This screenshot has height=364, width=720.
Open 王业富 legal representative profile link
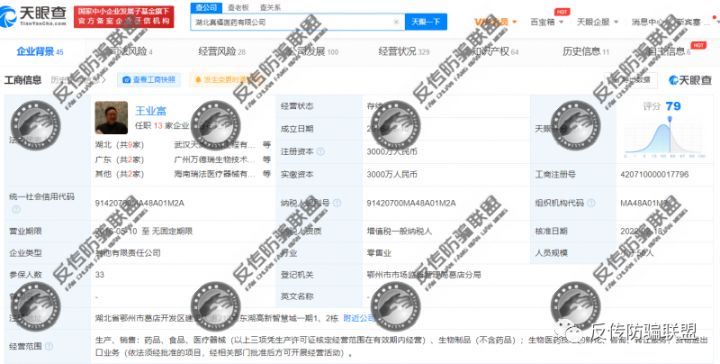151,111
